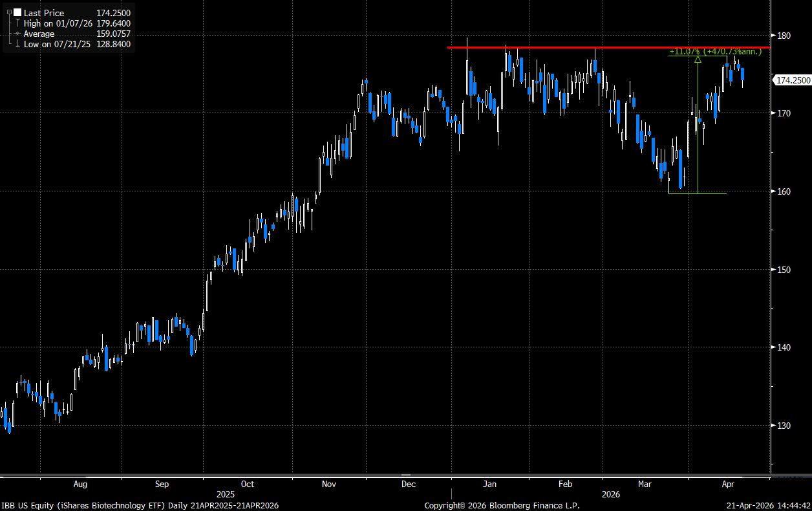Click the white Last Price color swatch

pyautogui.click(x=17, y=12)
